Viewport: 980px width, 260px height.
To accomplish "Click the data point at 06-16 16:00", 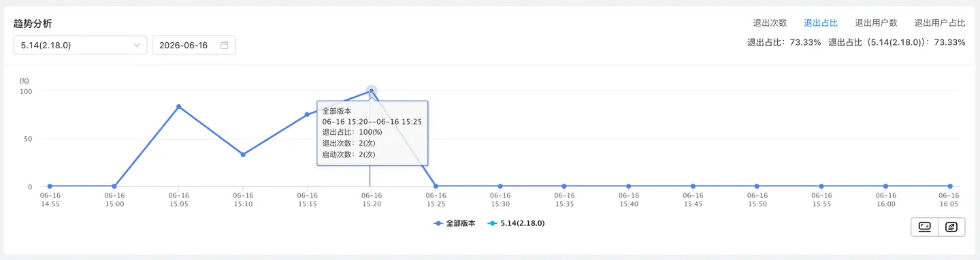I will point(885,186).
